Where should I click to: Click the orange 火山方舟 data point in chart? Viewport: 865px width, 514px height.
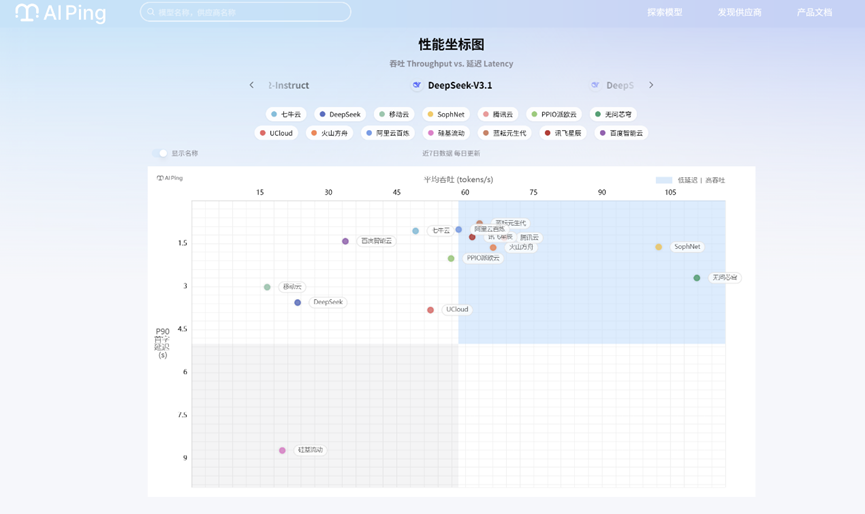pos(493,248)
